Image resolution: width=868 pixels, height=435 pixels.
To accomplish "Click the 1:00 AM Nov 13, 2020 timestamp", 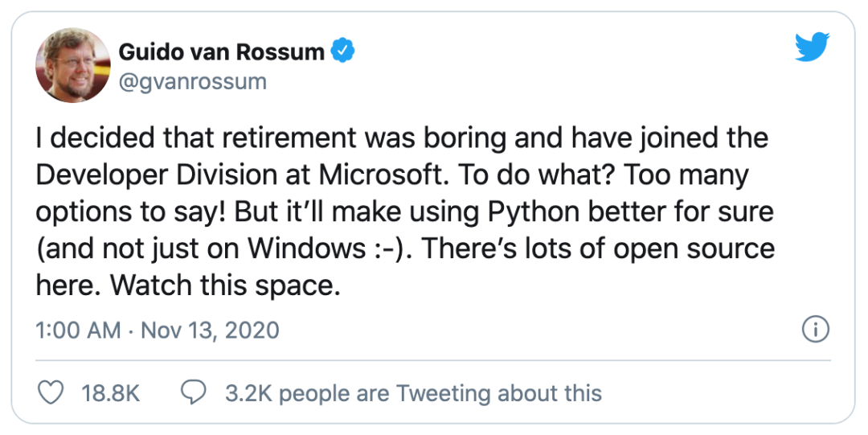I will point(158,330).
